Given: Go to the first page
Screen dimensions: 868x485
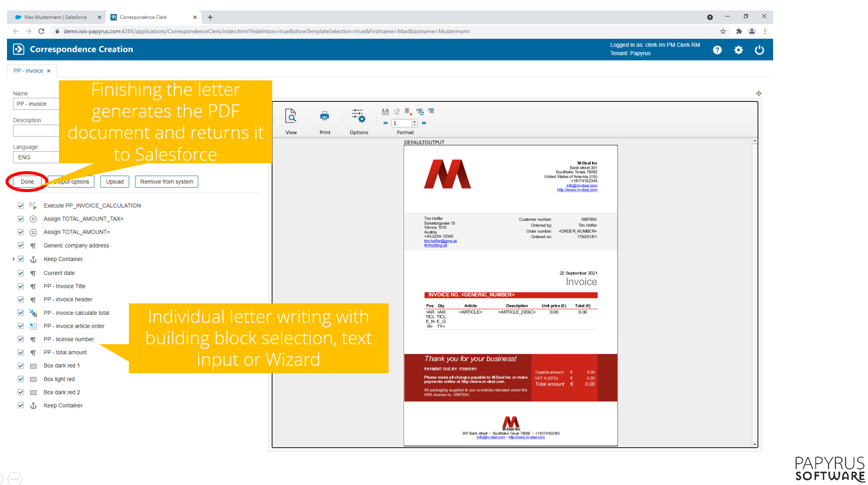Looking at the screenshot, I should pos(386,123).
